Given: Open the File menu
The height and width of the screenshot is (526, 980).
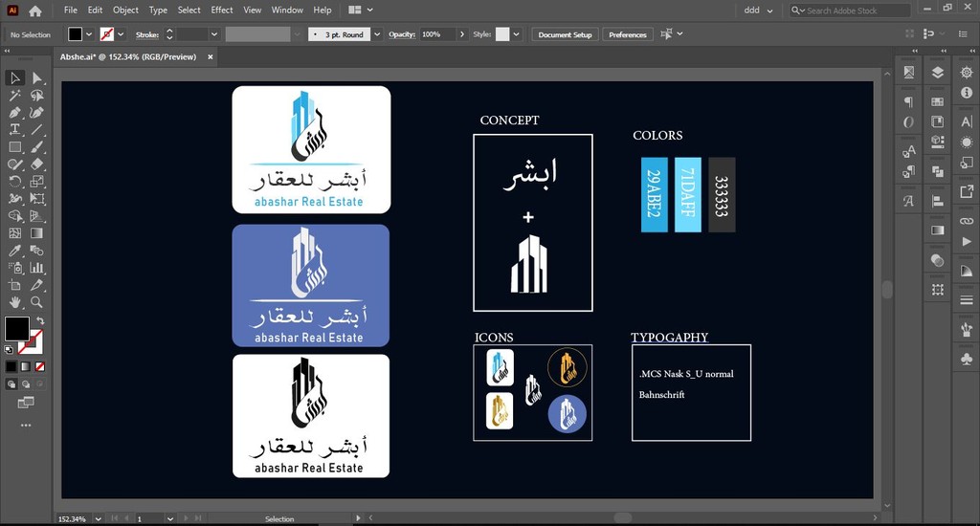Looking at the screenshot, I should point(71,10).
